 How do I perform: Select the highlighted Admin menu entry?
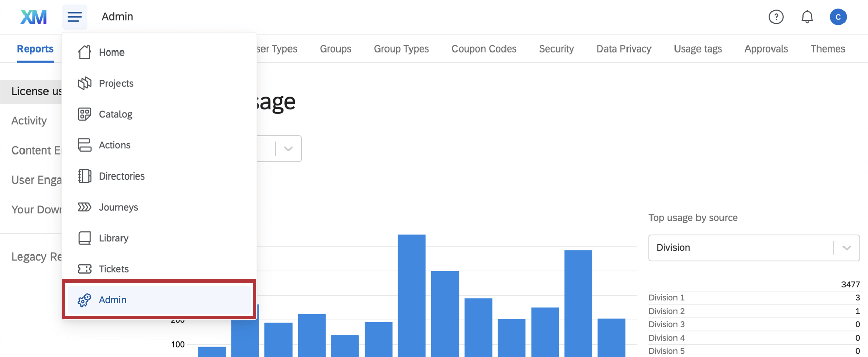pos(159,300)
